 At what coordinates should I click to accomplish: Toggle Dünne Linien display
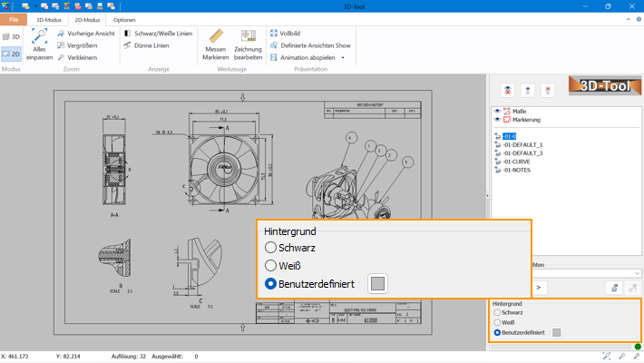[150, 44]
